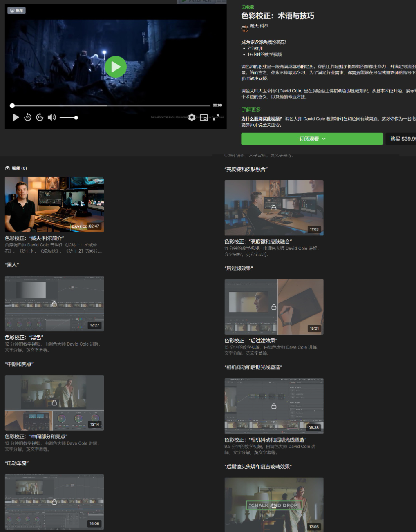Click the lock icon on 后过滤效果 thumbnail
This screenshot has height=532, width=416.
pos(274,307)
